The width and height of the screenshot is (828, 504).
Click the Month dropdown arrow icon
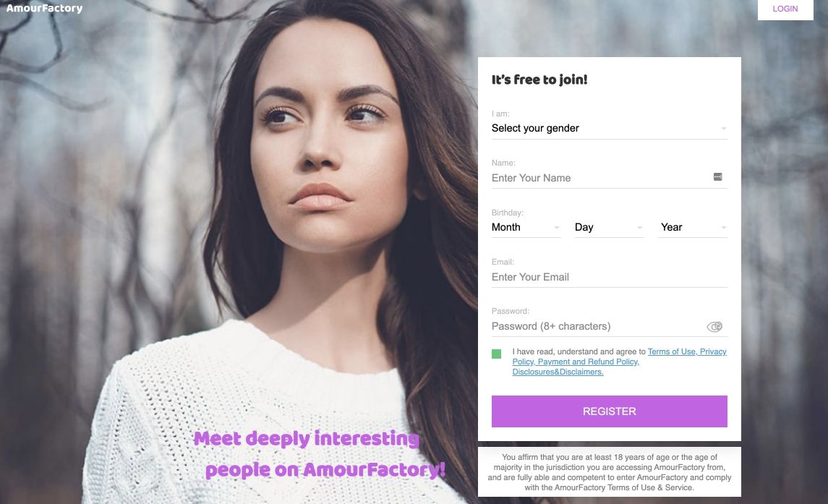coord(557,228)
